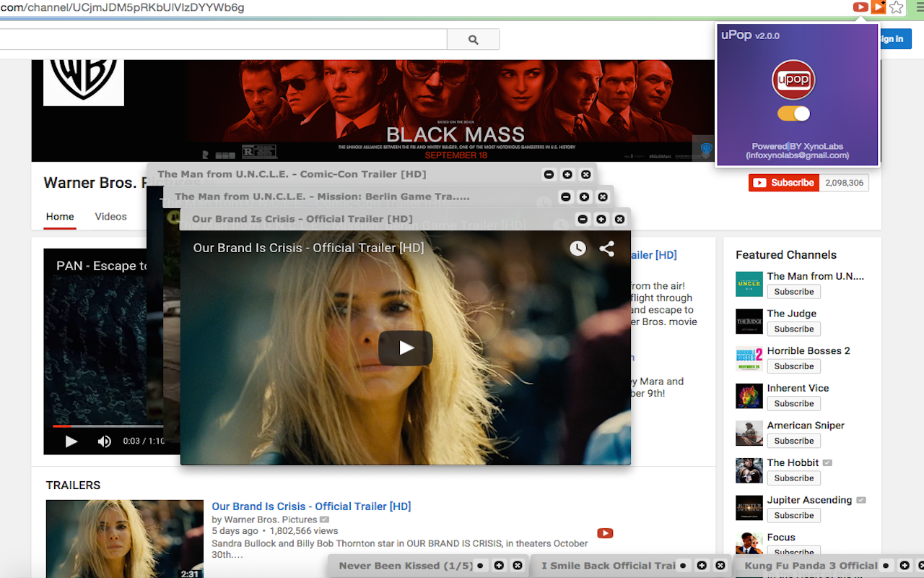Open Inherent Vice featured channel
924x578 pixels.
798,388
